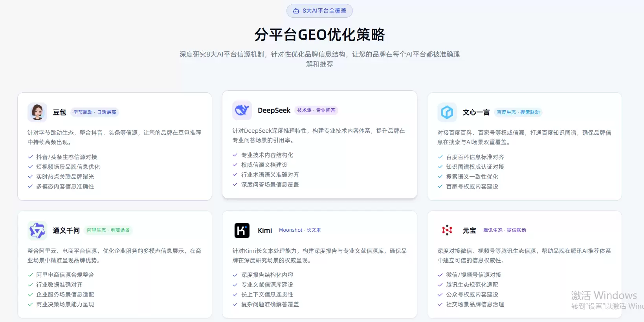Click the 公众号权威内容建设 item

(468, 295)
